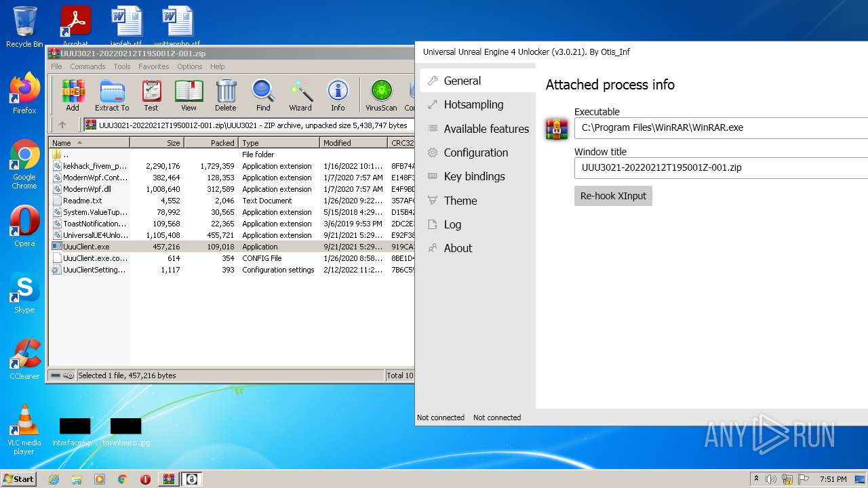Select the parent folder '..' row

231,155
